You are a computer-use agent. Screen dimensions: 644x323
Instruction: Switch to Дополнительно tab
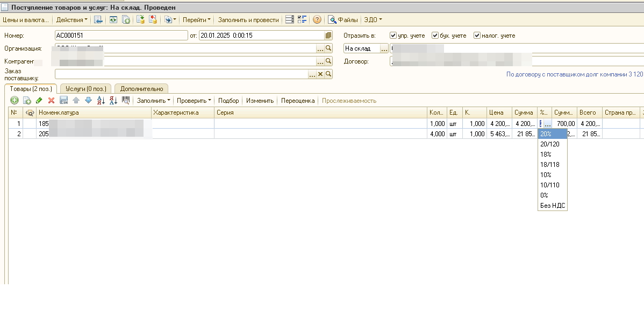pyautogui.click(x=141, y=88)
